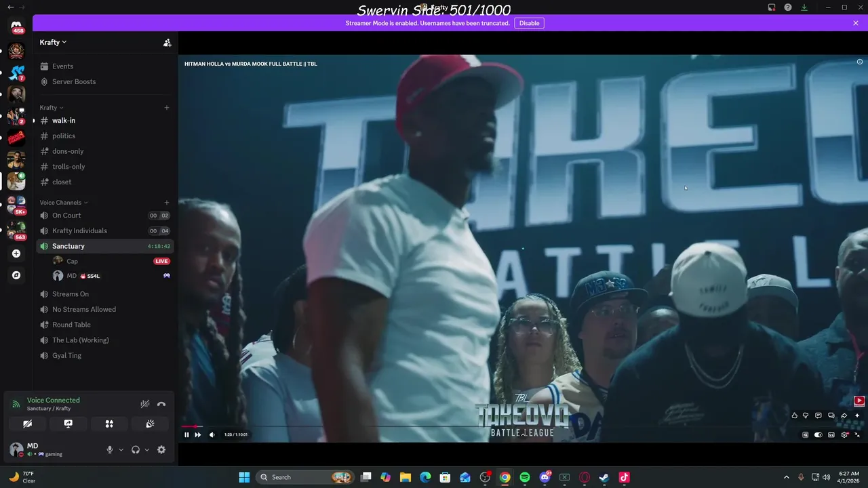Viewport: 868px width, 488px height.
Task: Open Spotify from the taskbar
Action: [x=525, y=477]
